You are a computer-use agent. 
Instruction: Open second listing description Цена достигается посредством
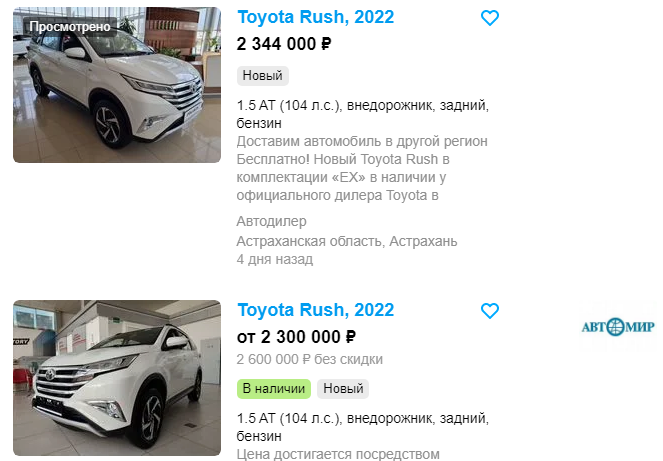[338, 454]
